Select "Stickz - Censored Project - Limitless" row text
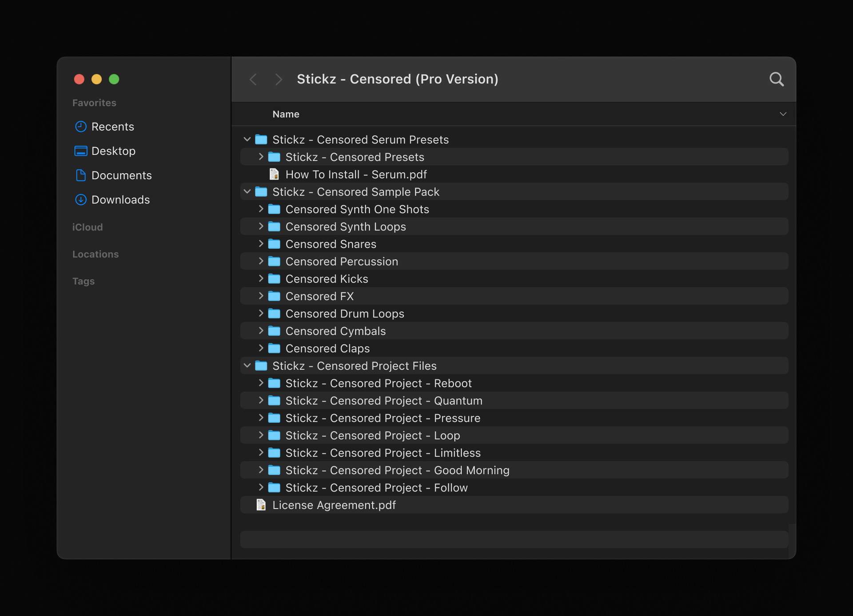Viewport: 853px width, 616px height. (x=383, y=453)
